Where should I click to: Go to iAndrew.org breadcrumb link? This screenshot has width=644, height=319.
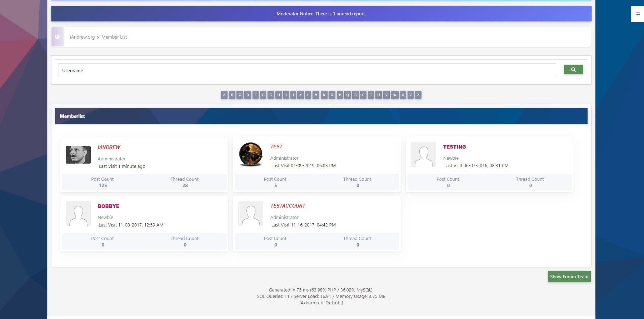tap(82, 37)
